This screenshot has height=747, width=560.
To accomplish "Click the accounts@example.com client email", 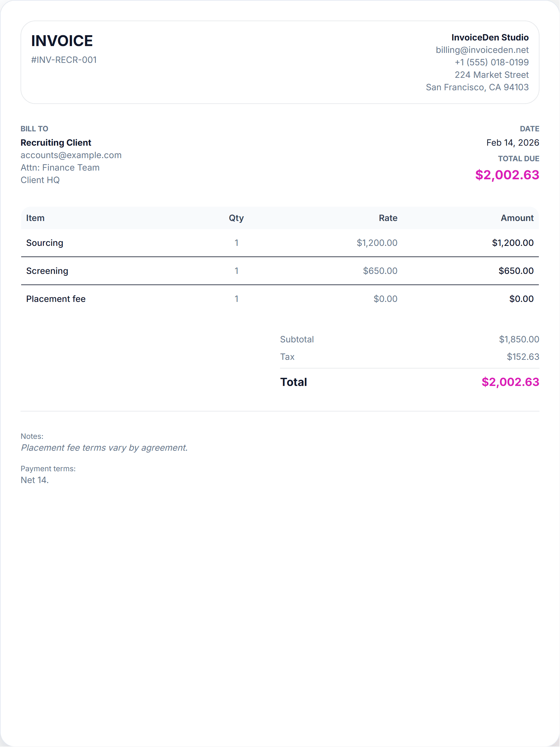I will 71,155.
